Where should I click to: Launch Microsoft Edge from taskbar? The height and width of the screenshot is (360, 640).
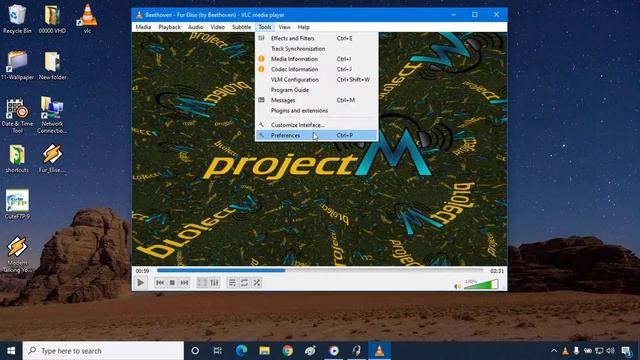tap(241, 351)
